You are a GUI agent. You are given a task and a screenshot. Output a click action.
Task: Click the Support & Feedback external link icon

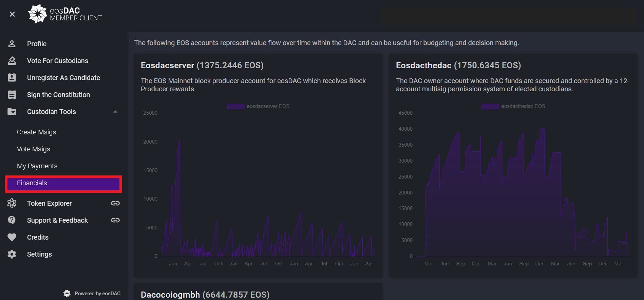(115, 220)
